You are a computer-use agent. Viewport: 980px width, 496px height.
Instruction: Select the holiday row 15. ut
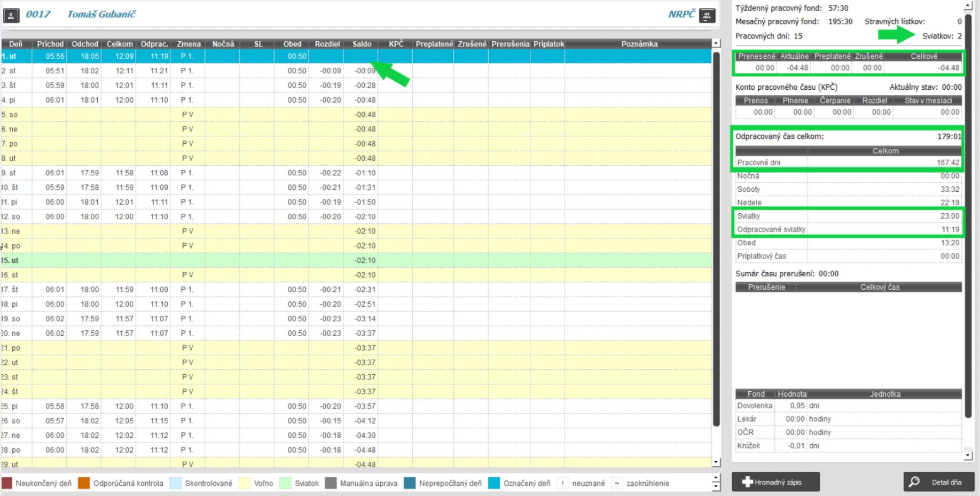click(x=214, y=260)
